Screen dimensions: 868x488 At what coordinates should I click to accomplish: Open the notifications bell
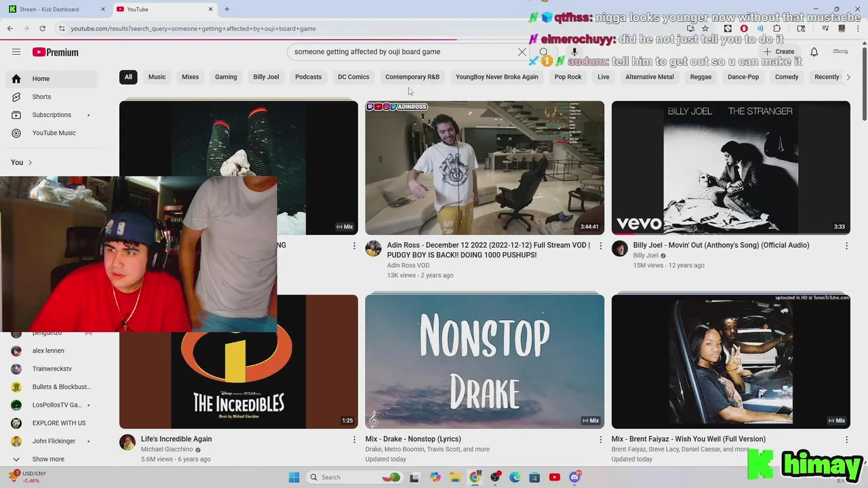coord(814,52)
